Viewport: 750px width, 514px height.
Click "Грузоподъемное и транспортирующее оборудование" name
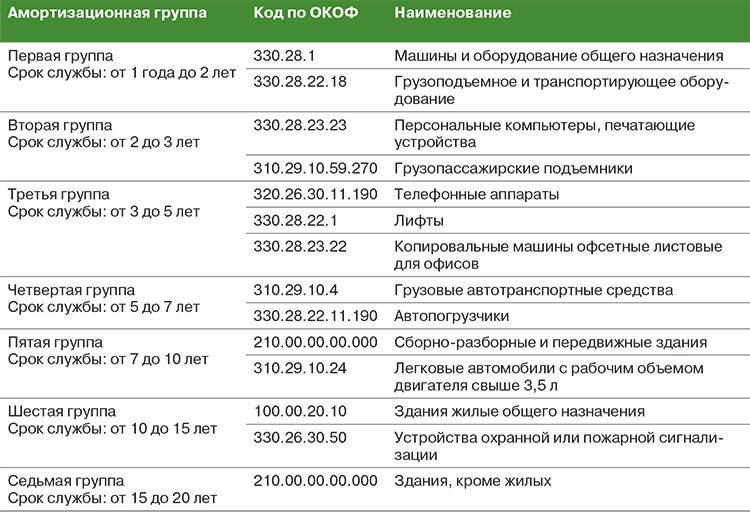click(x=561, y=90)
